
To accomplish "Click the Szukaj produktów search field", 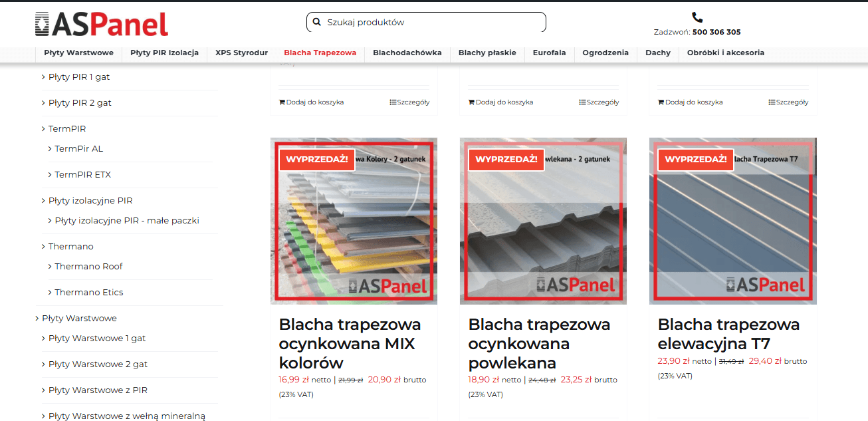I will pos(432,22).
